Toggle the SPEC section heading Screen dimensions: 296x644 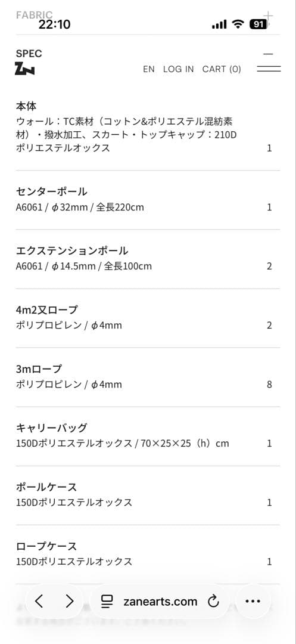29,54
